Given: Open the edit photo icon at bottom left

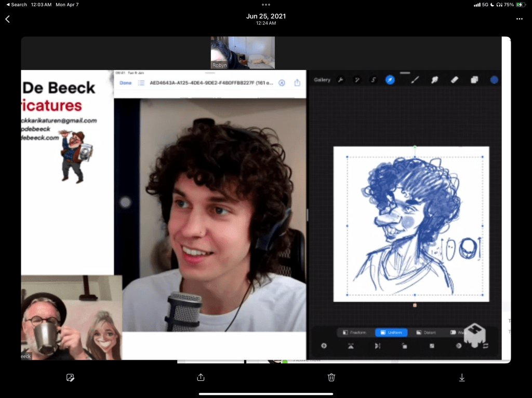Looking at the screenshot, I should click(71, 378).
